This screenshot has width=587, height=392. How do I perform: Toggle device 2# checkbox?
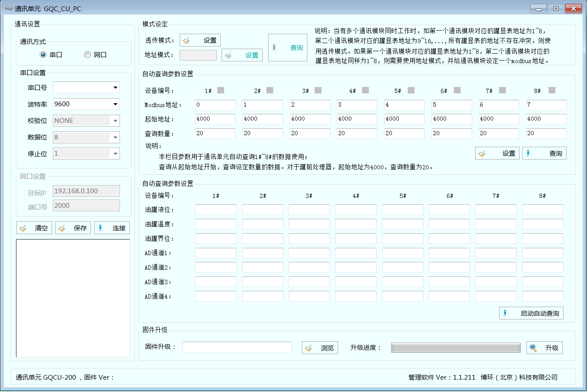tap(270, 90)
